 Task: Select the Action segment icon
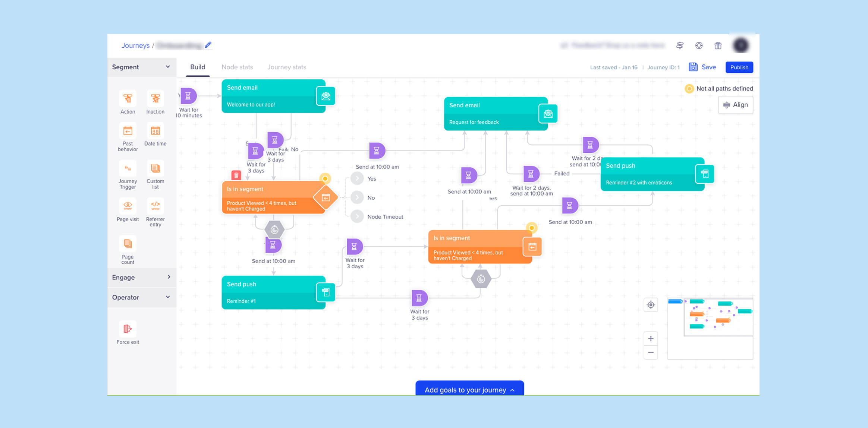(128, 99)
